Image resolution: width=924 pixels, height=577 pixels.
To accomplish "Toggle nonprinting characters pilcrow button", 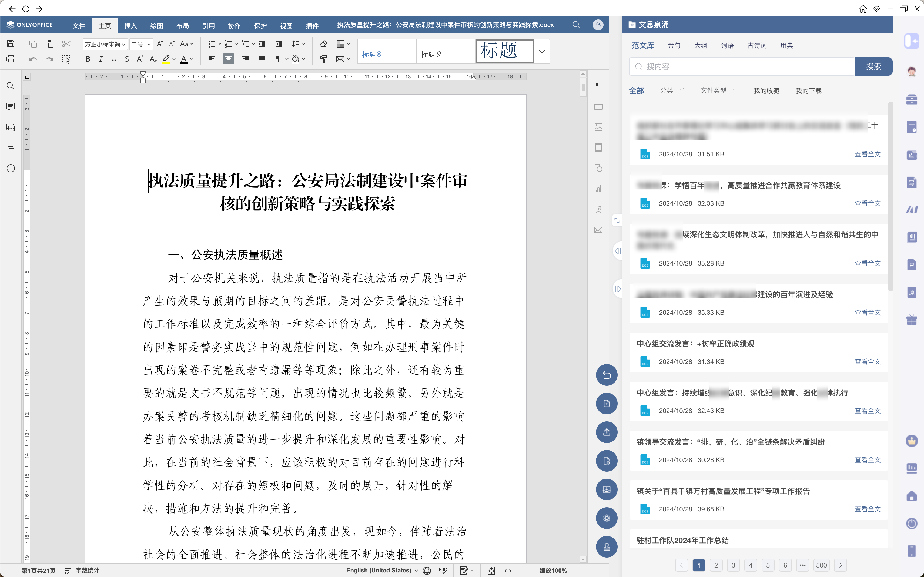I will (x=278, y=59).
